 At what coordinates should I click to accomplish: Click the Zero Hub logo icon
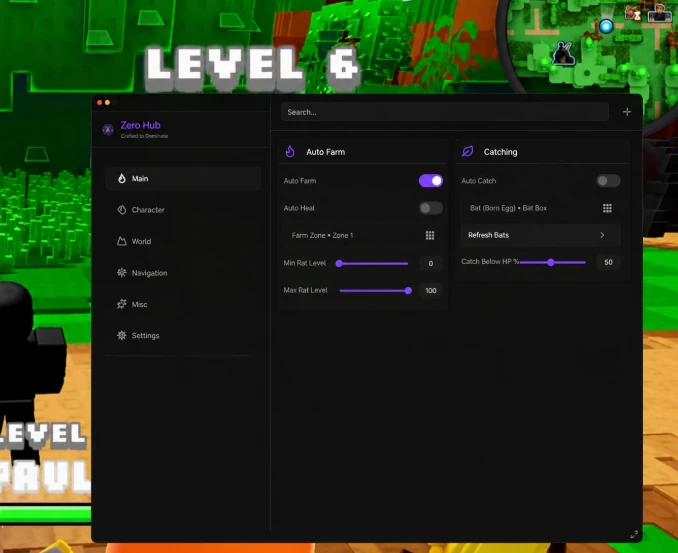point(108,129)
